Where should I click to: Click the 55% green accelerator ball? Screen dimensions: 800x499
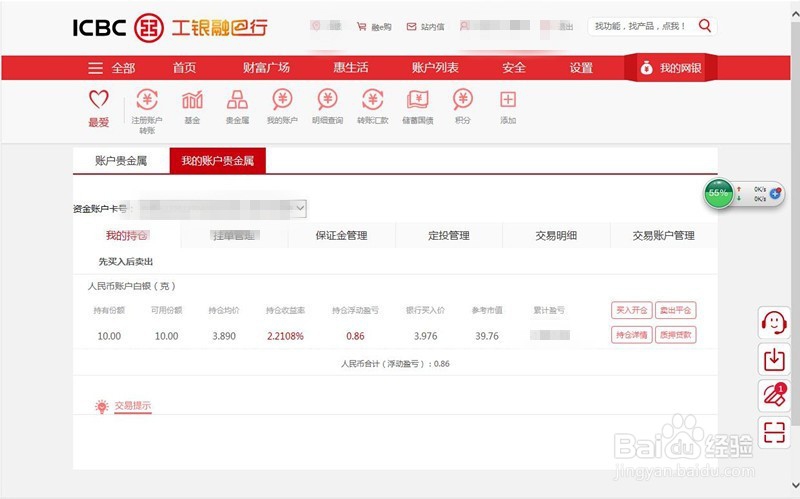click(718, 194)
